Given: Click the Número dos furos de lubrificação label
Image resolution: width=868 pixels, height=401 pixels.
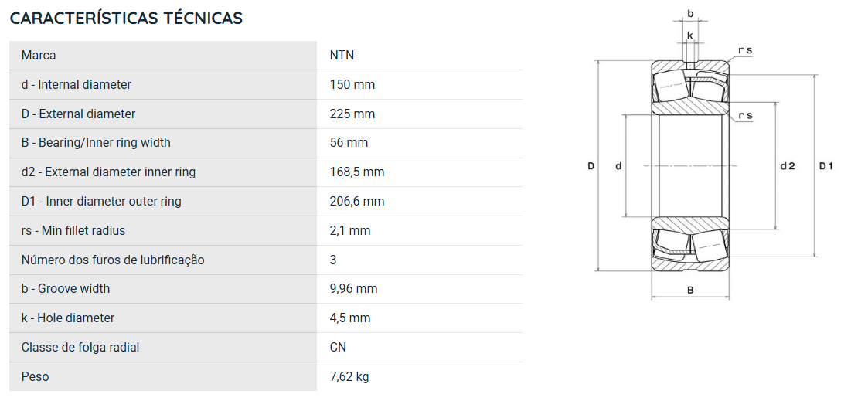Looking at the screenshot, I should click(x=113, y=260).
